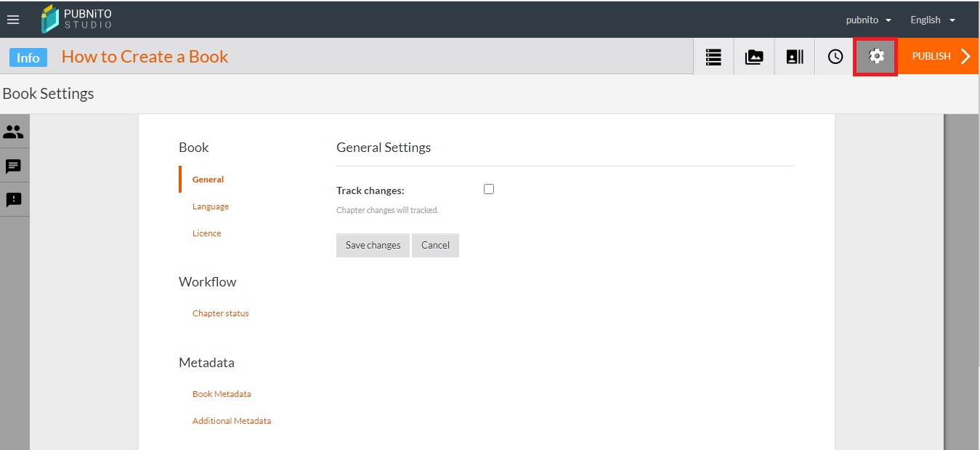Click the Track changes label
Screen dimensions: 980x450
(x=370, y=190)
